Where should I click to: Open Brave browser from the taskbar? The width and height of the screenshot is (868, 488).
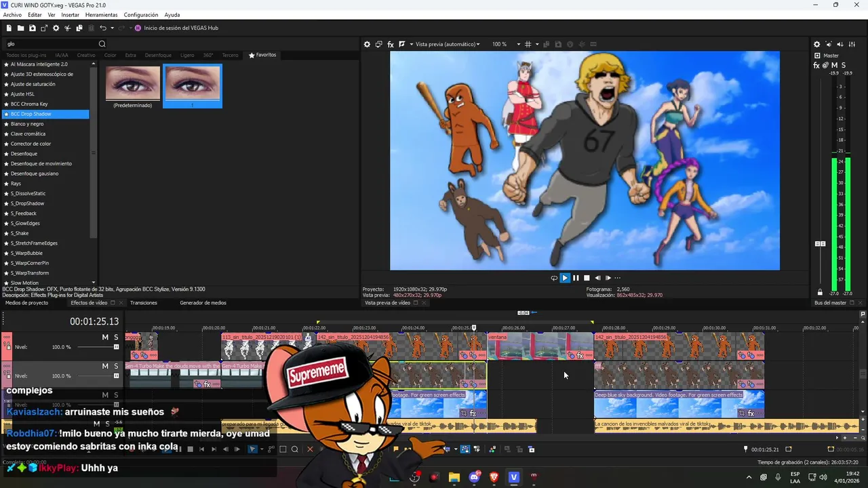pos(494,477)
